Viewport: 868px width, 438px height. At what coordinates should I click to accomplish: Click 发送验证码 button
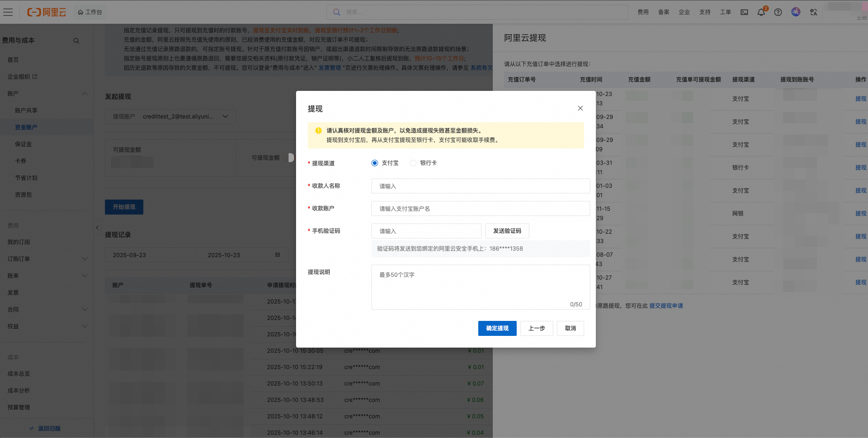click(x=507, y=231)
